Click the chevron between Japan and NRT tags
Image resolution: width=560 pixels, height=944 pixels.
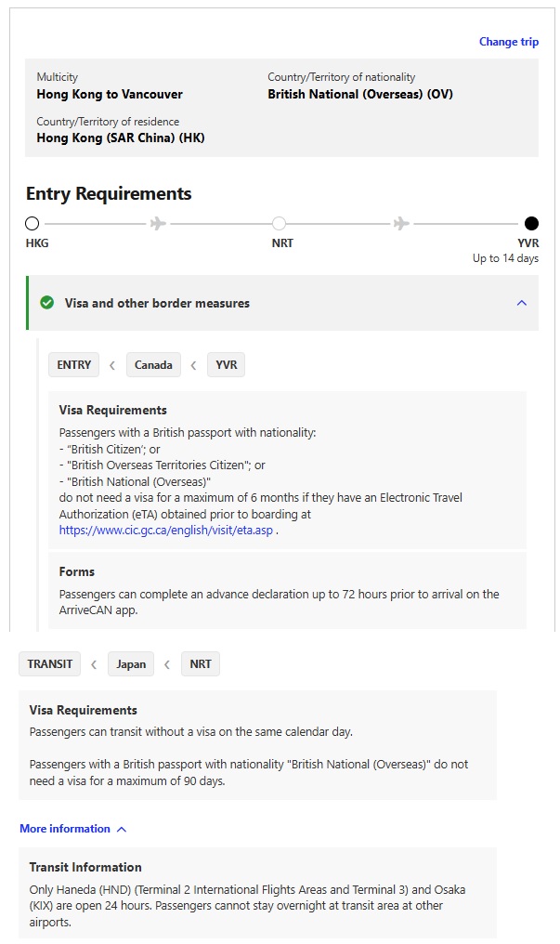(x=167, y=664)
